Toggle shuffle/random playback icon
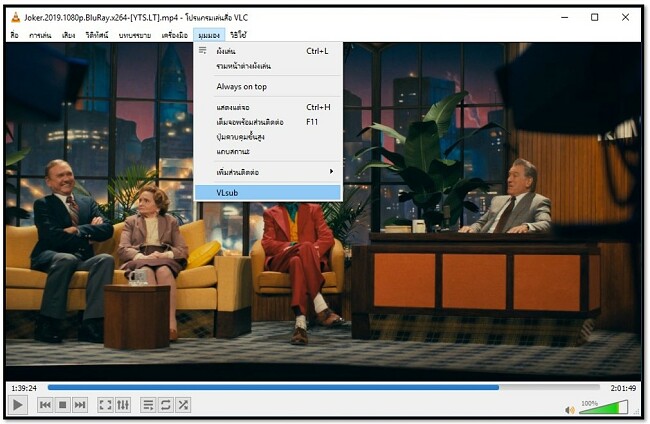 183,405
